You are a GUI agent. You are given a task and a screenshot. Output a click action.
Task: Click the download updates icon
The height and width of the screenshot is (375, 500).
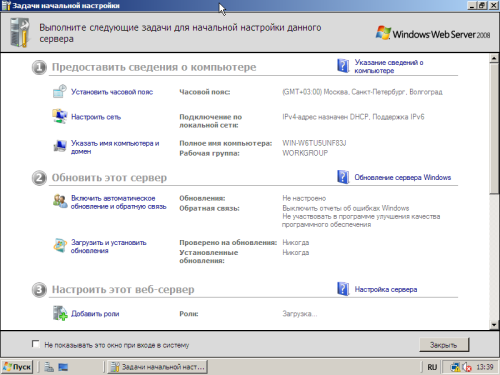click(x=60, y=245)
